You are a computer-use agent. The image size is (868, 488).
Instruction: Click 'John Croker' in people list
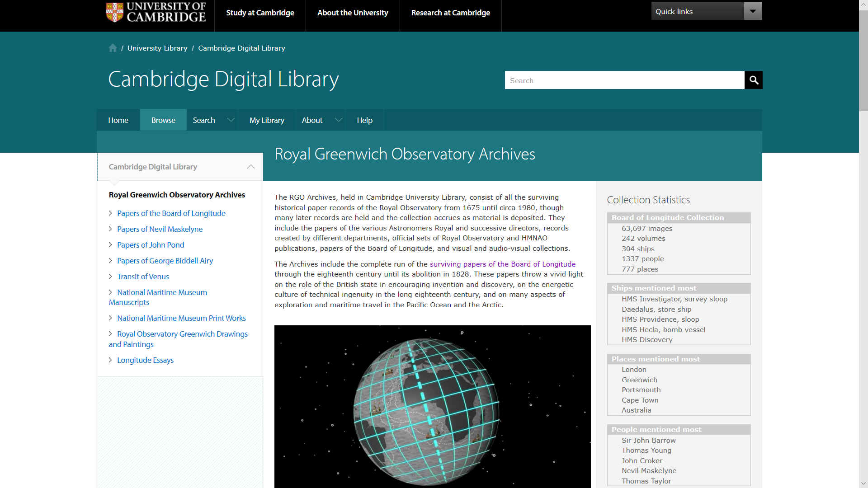642,461
